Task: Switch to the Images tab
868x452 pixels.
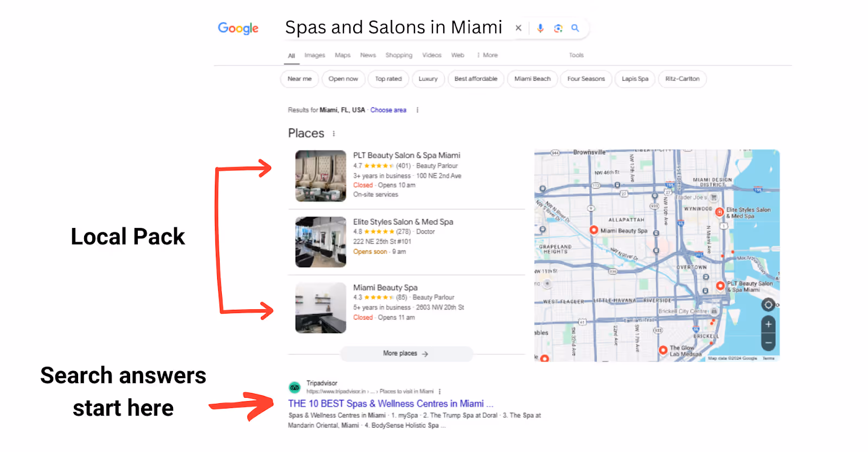Action: [315, 55]
